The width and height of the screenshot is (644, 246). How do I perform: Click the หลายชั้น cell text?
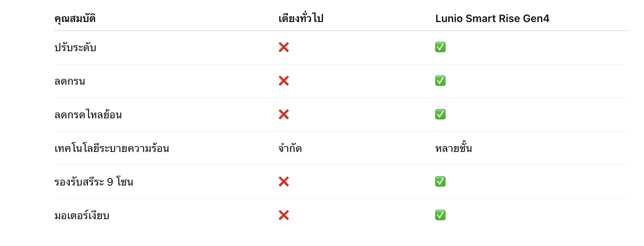point(453,149)
